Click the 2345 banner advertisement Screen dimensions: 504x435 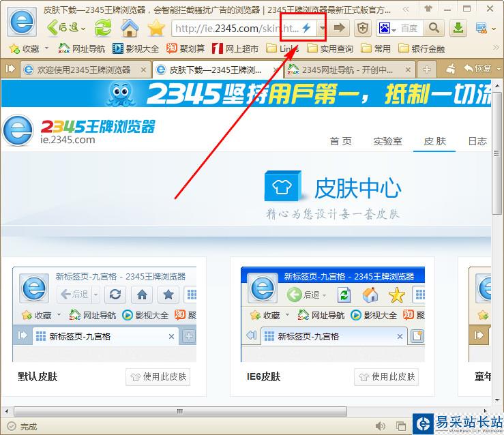(x=246, y=93)
